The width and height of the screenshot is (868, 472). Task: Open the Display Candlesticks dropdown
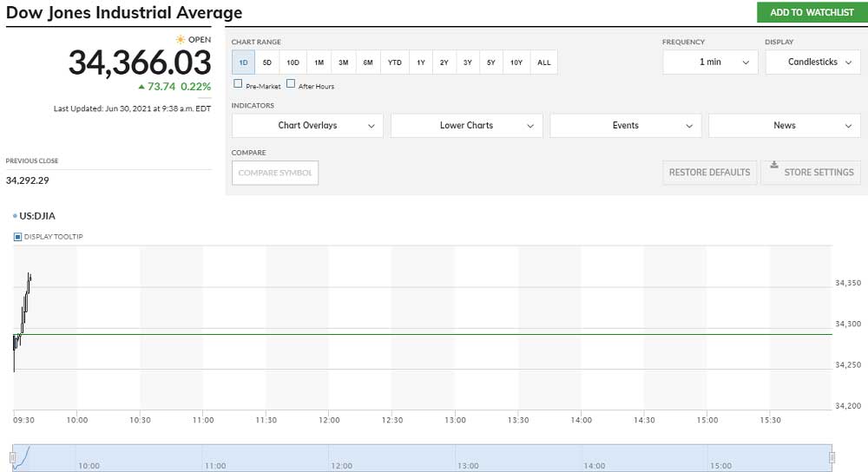[812, 62]
